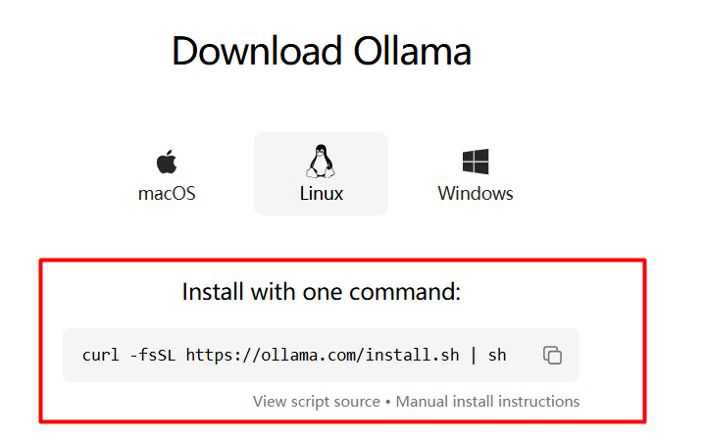
Task: Switch to the Windows download tab label
Action: pos(475,194)
